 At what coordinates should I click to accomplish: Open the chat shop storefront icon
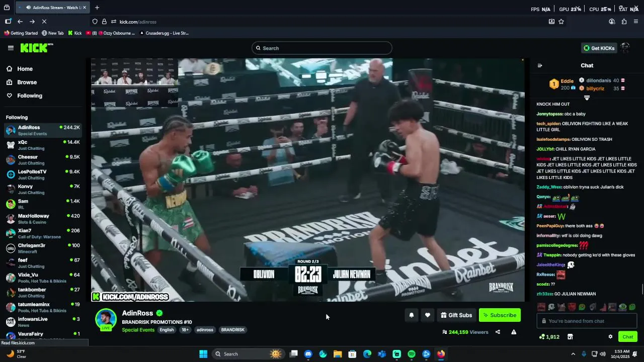click(570, 337)
